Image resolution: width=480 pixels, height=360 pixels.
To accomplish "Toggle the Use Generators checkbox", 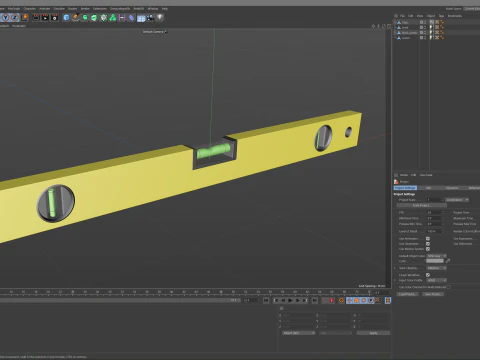I will pos(428,244).
